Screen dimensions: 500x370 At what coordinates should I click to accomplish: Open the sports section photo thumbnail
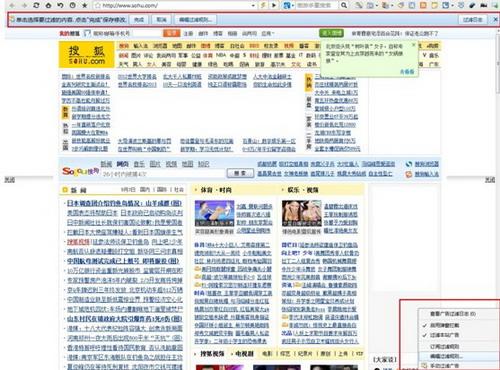coord(214,213)
